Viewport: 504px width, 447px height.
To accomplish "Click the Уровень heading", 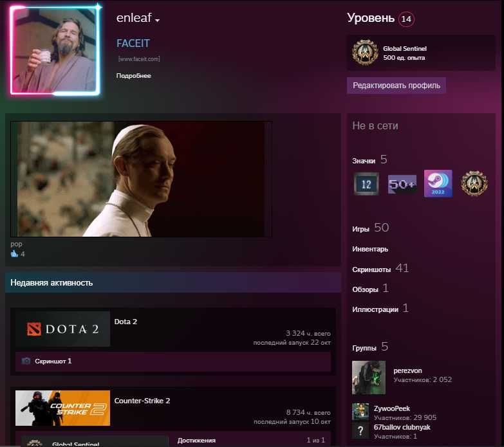I will [371, 18].
